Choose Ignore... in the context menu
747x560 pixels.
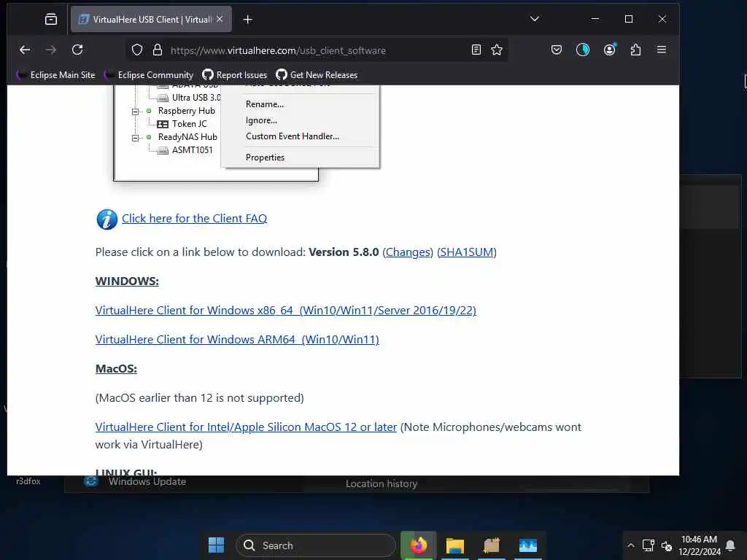[x=261, y=120]
